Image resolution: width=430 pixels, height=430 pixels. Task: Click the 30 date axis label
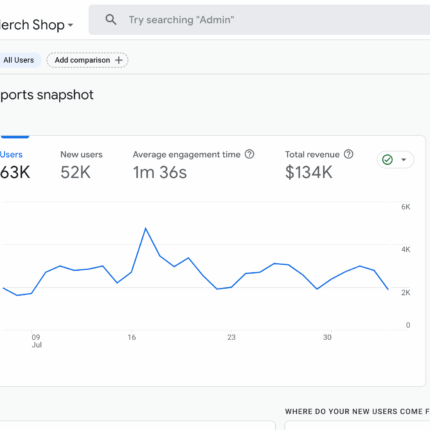point(327,337)
